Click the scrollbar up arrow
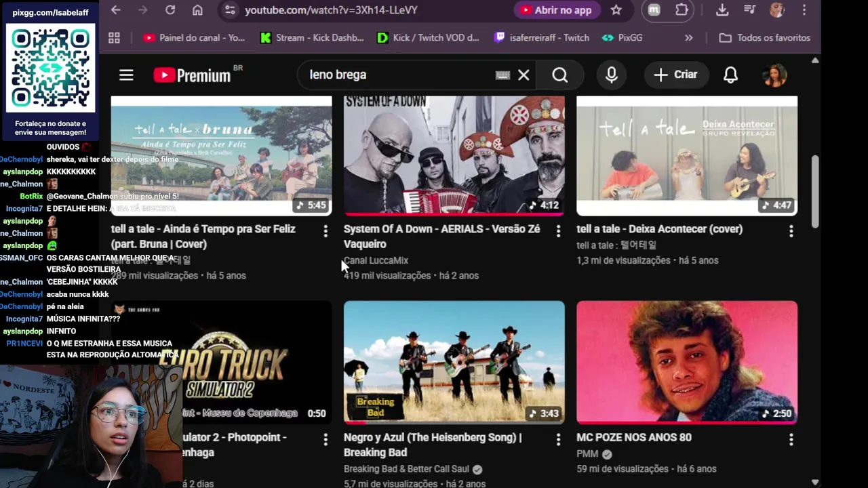The width and height of the screenshot is (868, 488). click(x=815, y=60)
